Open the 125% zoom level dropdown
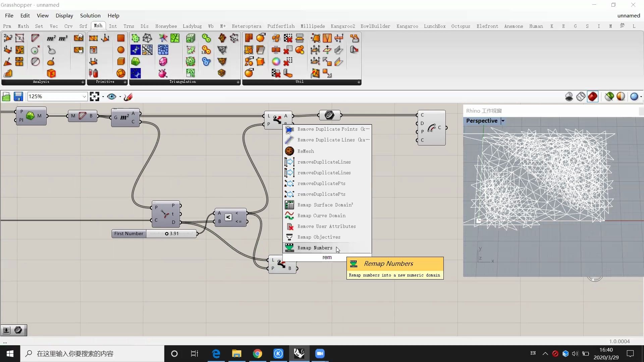The width and height of the screenshot is (644, 362). (84, 97)
